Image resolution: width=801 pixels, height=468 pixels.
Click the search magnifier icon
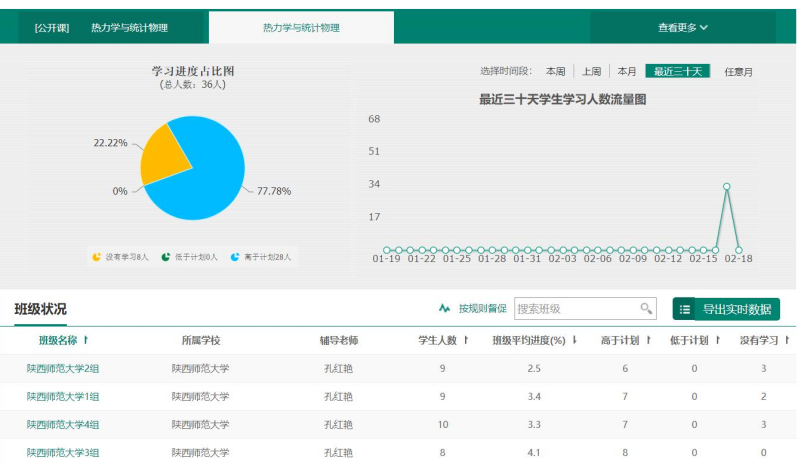point(646,309)
